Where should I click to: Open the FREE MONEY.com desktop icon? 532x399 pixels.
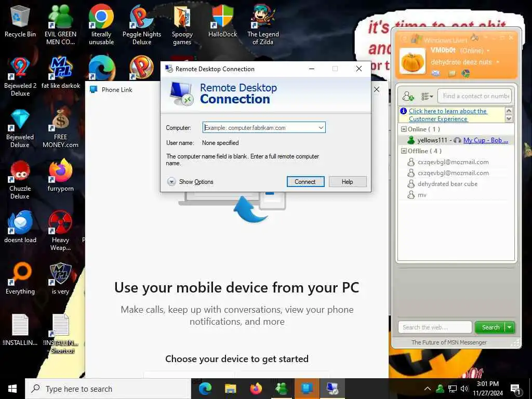point(60,129)
